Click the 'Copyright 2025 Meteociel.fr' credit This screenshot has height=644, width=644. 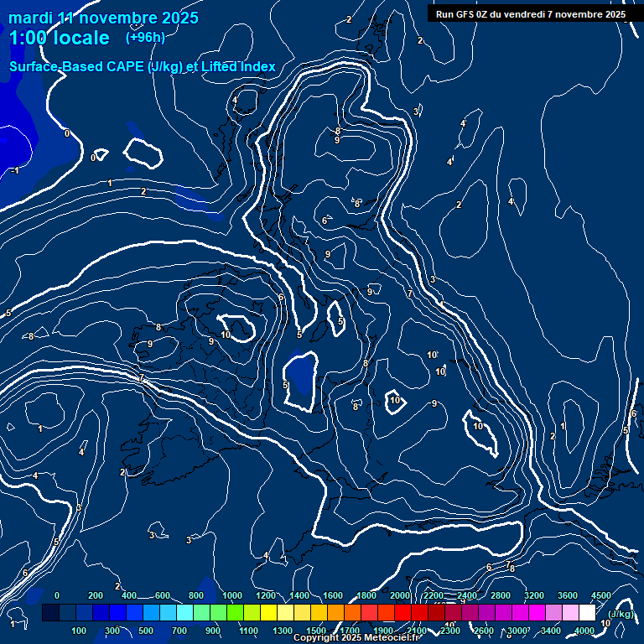point(356,637)
